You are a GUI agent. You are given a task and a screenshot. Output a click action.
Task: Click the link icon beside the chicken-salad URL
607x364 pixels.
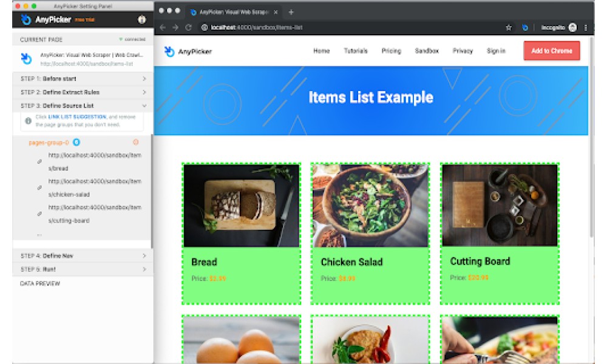(39, 187)
